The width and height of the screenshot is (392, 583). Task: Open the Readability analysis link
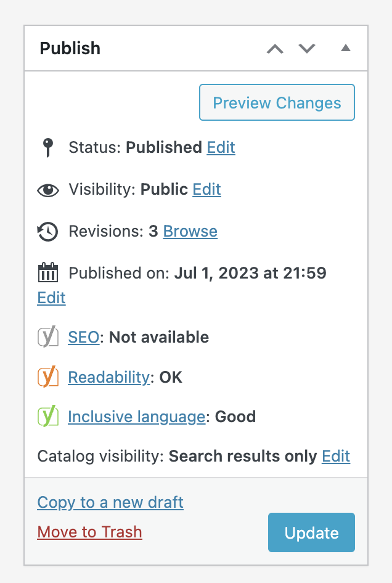coord(109,377)
